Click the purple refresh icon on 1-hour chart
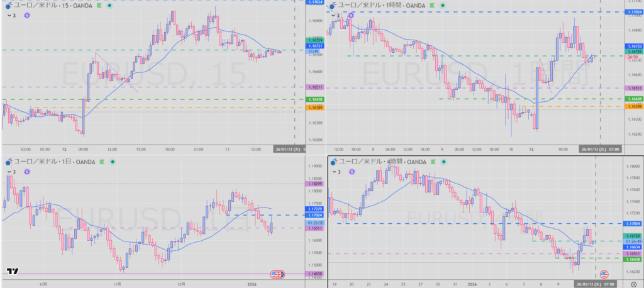Image resolution: width=644 pixels, height=288 pixels. [352, 15]
